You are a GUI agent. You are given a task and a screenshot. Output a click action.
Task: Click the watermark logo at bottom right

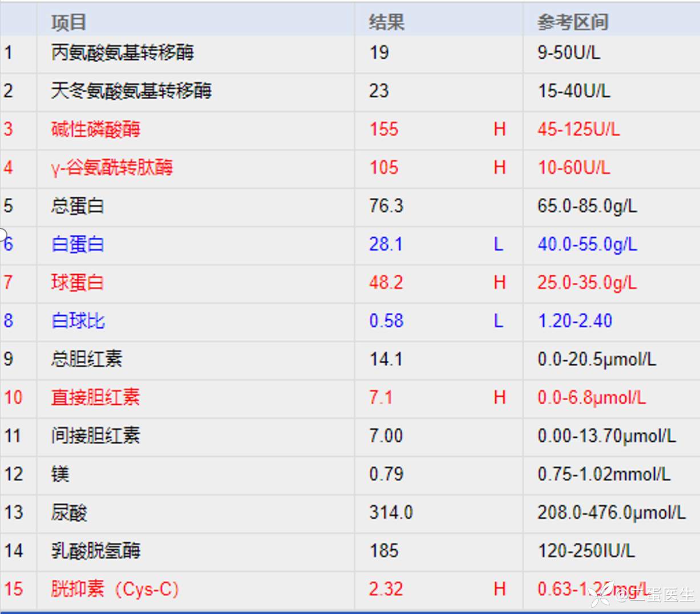[601, 594]
